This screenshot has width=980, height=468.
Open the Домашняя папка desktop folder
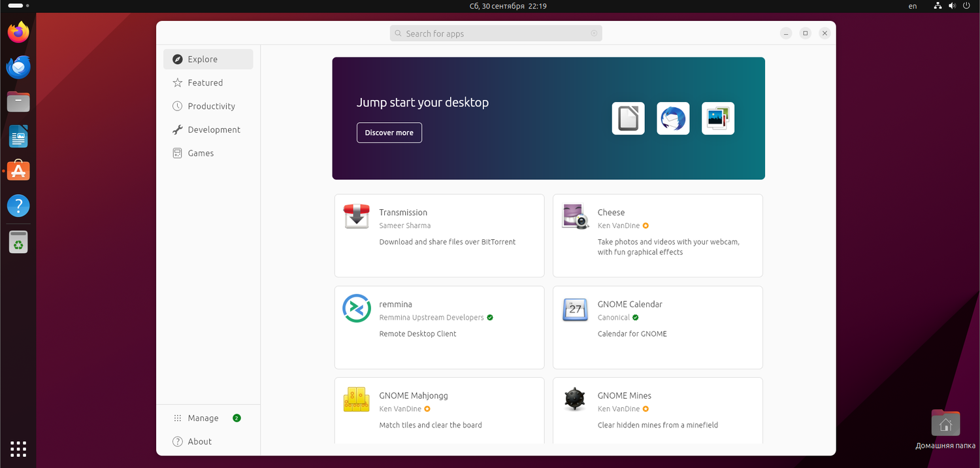(x=945, y=429)
